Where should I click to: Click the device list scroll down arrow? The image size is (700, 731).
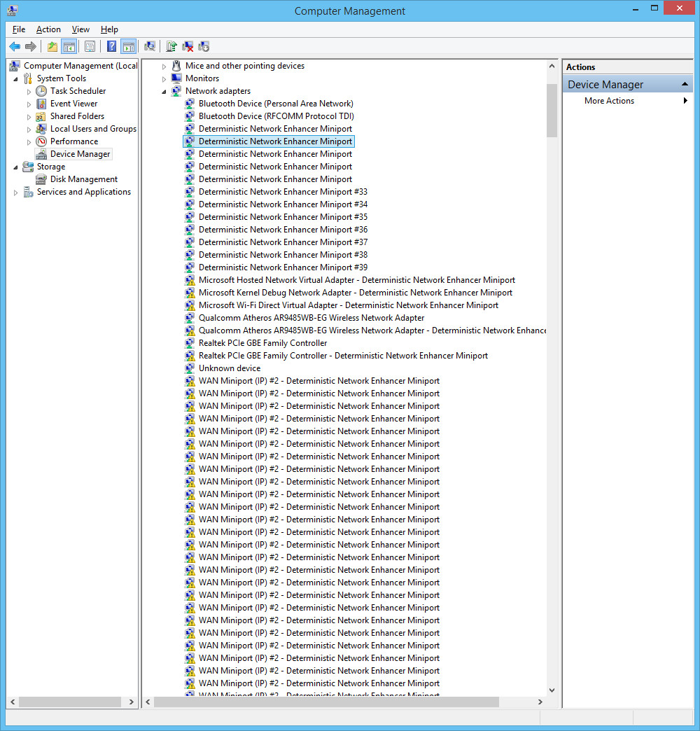[x=552, y=690]
